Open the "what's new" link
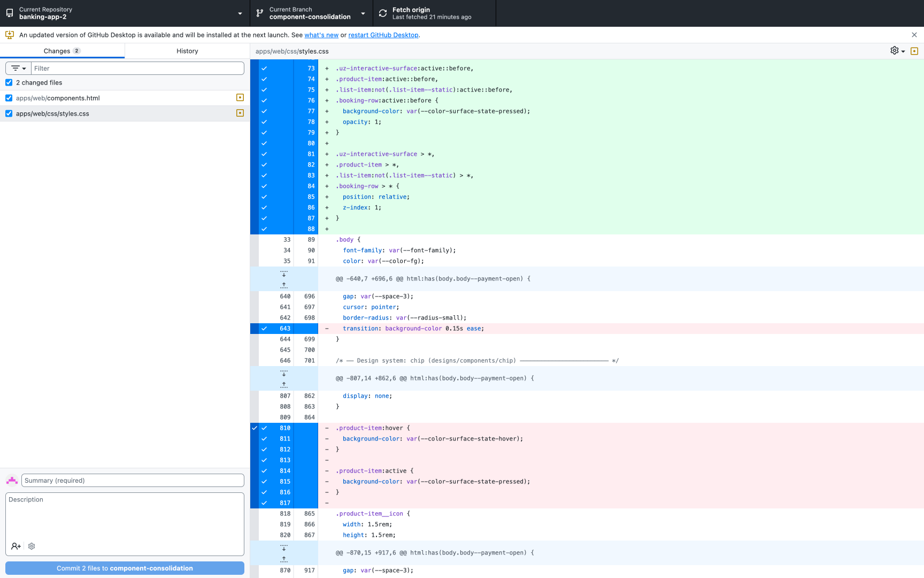Viewport: 924px width, 578px height. coord(321,35)
